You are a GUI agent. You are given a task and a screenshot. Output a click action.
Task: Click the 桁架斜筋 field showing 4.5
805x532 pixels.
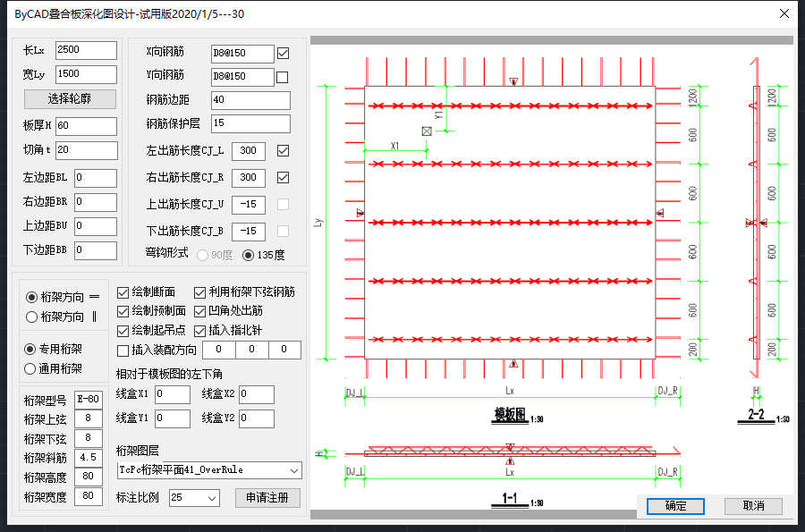pos(89,458)
